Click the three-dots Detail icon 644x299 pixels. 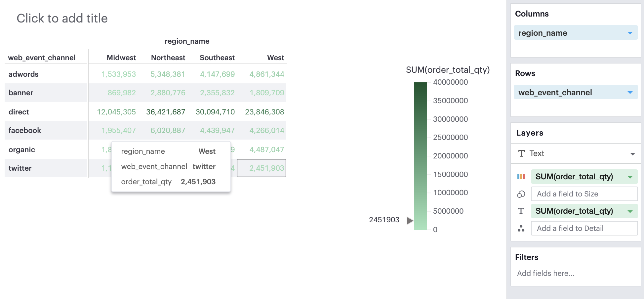[521, 228]
